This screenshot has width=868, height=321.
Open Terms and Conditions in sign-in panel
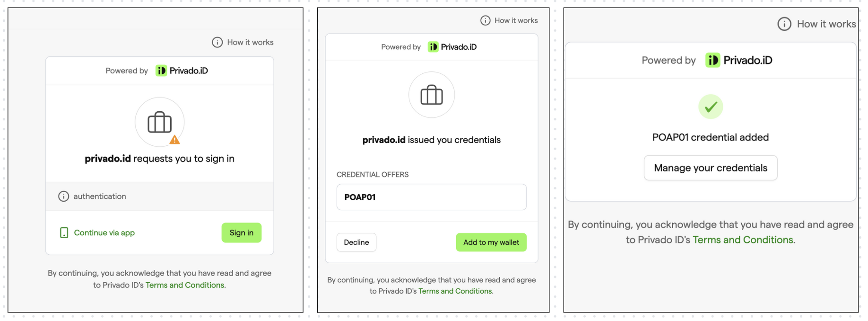coord(185,285)
